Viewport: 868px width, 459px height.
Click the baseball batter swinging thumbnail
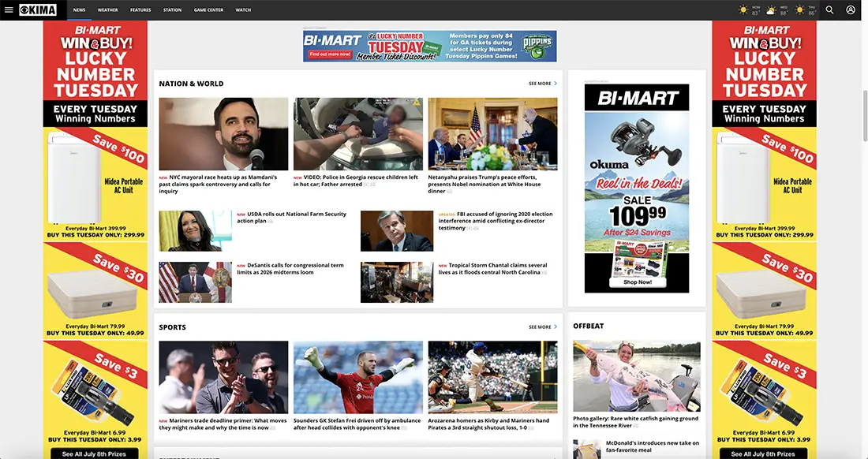tap(492, 377)
